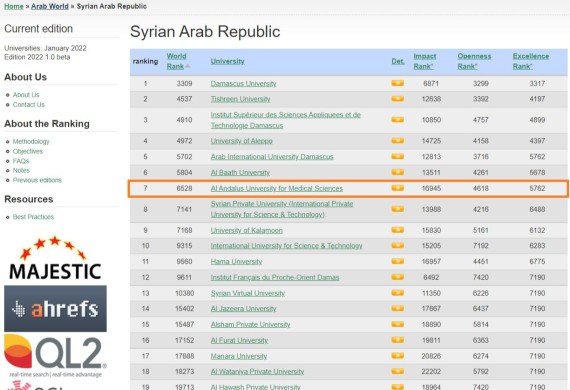Open details icon for Tishreen University
This screenshot has width=570, height=390.
397,99
